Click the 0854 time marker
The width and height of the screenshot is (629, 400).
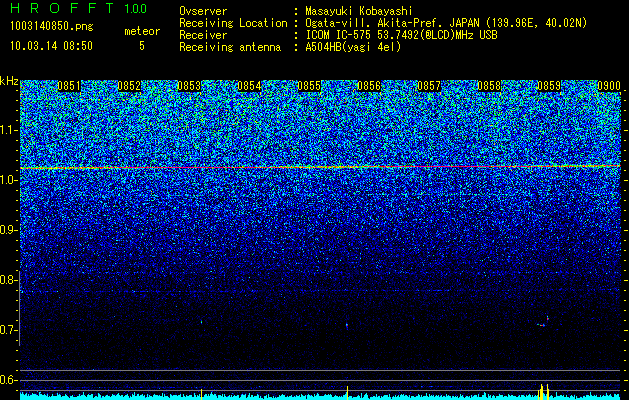249,86
